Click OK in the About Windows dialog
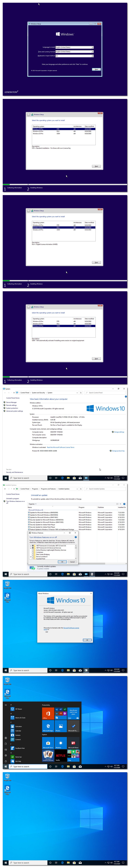The image size is (130, 868). (x=87, y=640)
